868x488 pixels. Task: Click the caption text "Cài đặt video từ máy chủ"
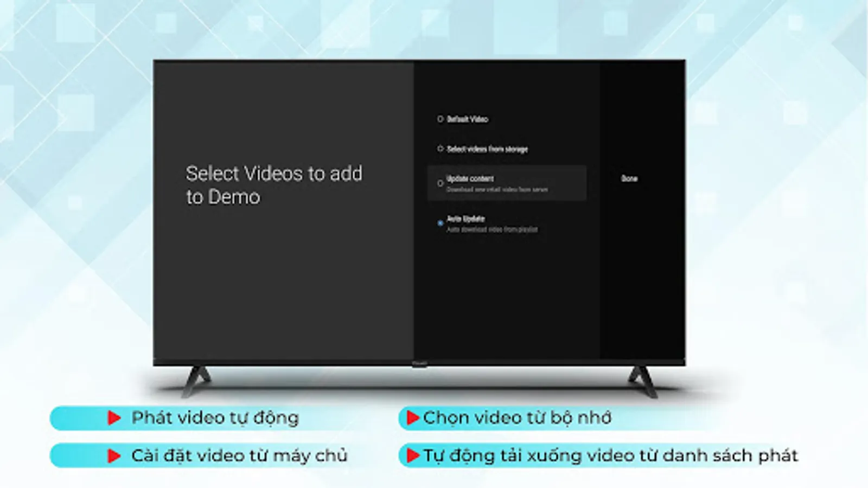[239, 455]
